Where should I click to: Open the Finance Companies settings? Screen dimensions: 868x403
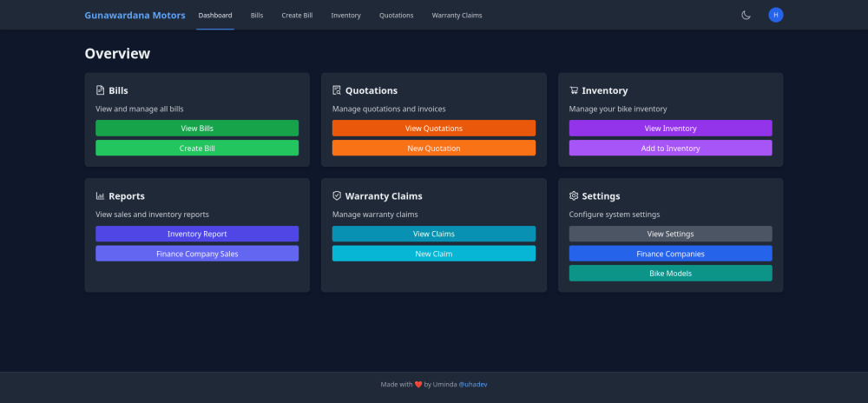click(670, 254)
